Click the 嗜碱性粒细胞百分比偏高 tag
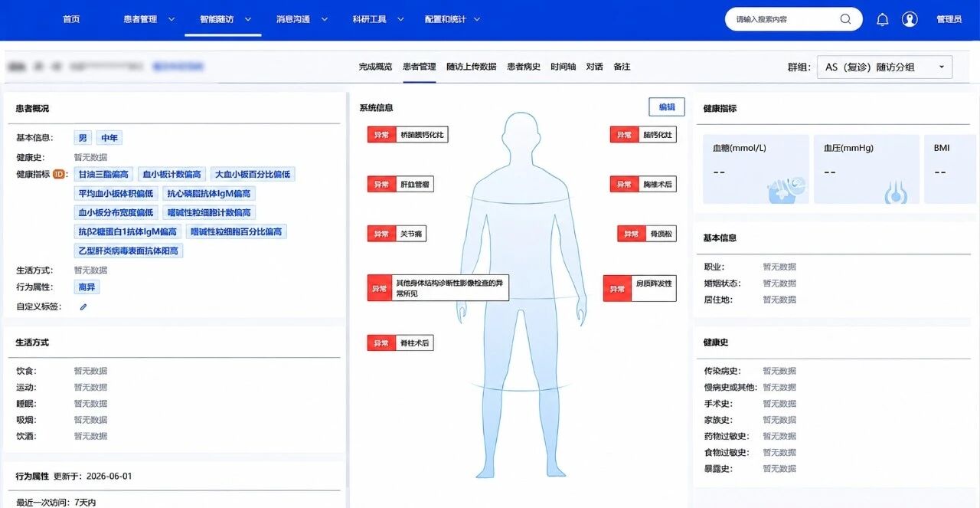 [x=236, y=232]
